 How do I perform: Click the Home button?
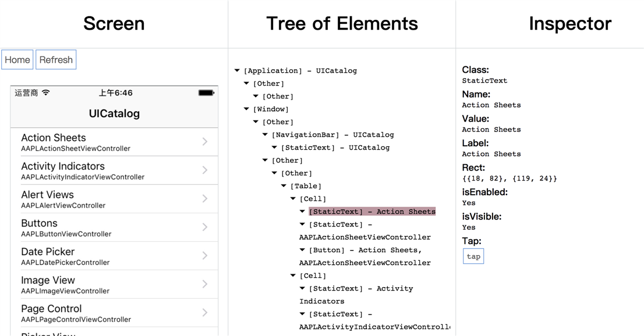coord(17,60)
